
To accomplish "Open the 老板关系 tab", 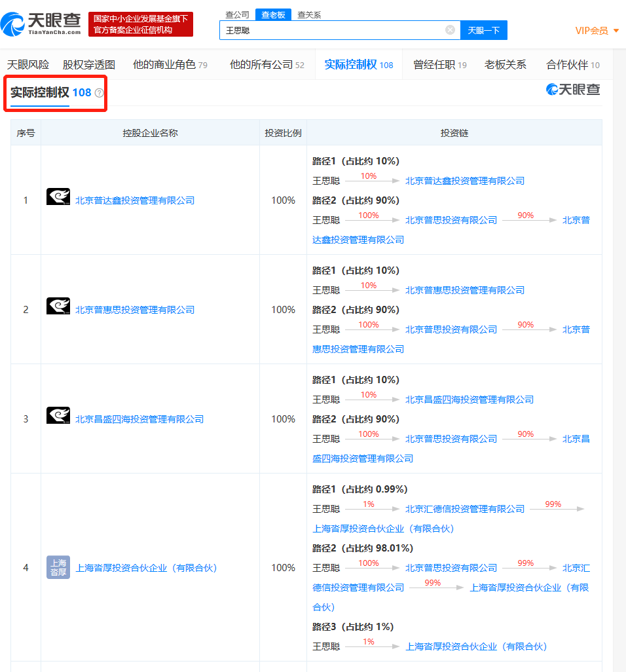I will pos(505,65).
